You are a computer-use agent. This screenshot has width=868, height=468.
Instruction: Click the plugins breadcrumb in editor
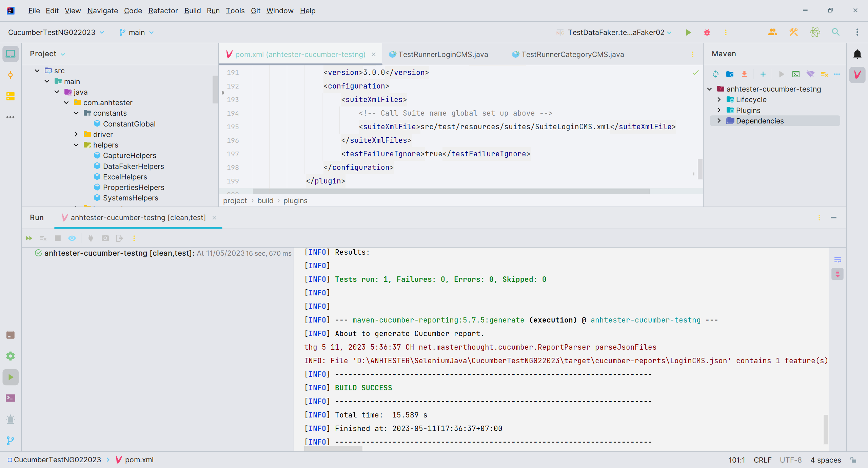point(295,200)
